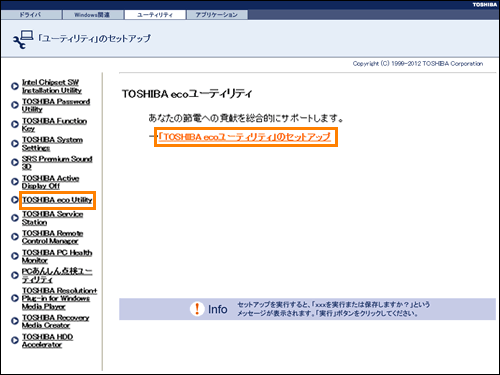The image size is (500, 375).
Task: Click the Info exclamation mark icon
Action: 197,309
